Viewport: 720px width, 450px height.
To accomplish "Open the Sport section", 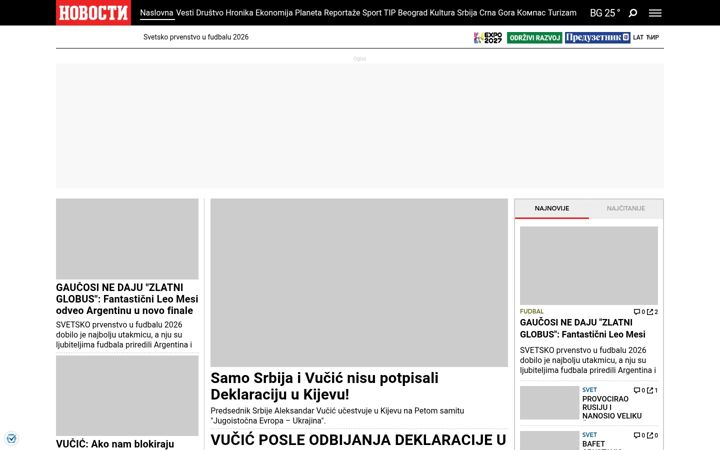I will click(x=372, y=13).
